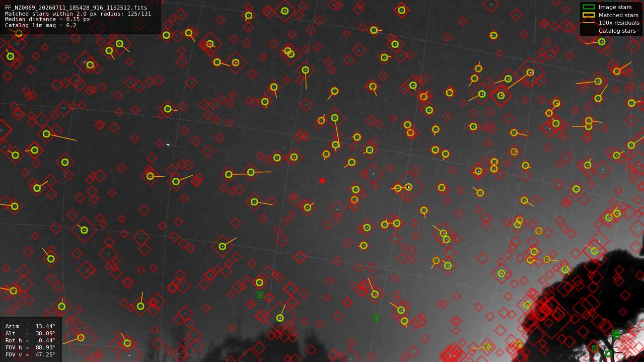Click the red center cross marker
644x362 pixels.
tap(322, 181)
